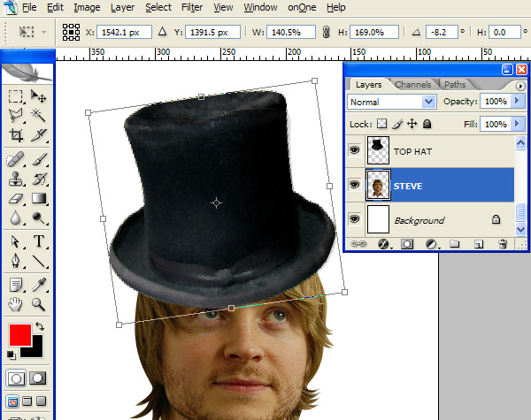Delete layer with trash icon
Viewport: 531px width, 420px height.
pos(503,244)
